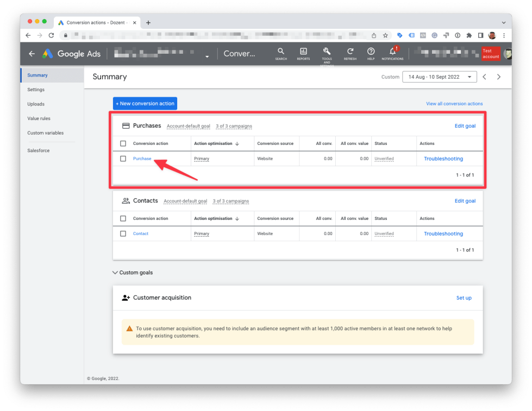The width and height of the screenshot is (532, 411).
Task: Go to the next date range arrow
Action: [x=499, y=77]
